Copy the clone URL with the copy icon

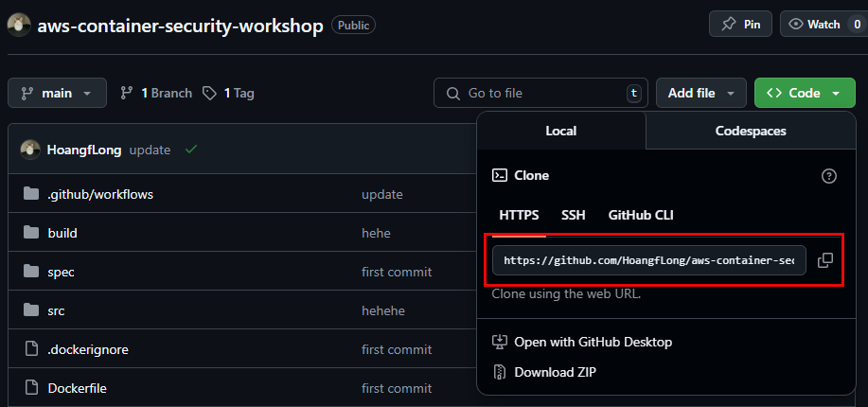824,260
